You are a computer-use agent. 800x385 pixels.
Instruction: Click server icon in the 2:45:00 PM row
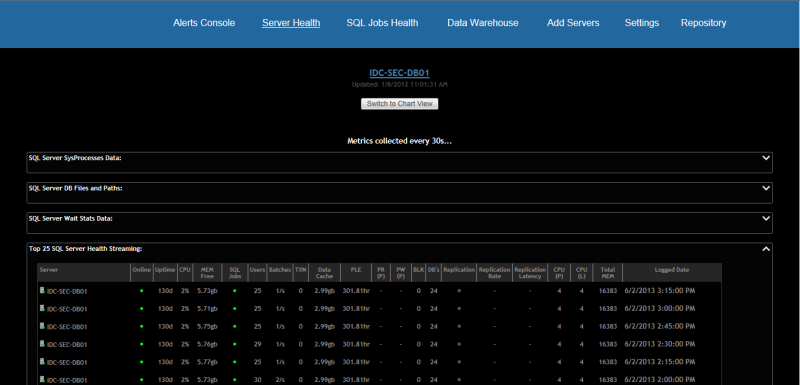(x=42, y=326)
